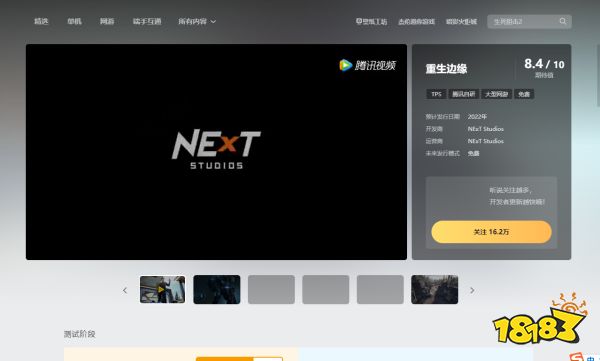Play the NExT Studios video in the player

coord(216,152)
